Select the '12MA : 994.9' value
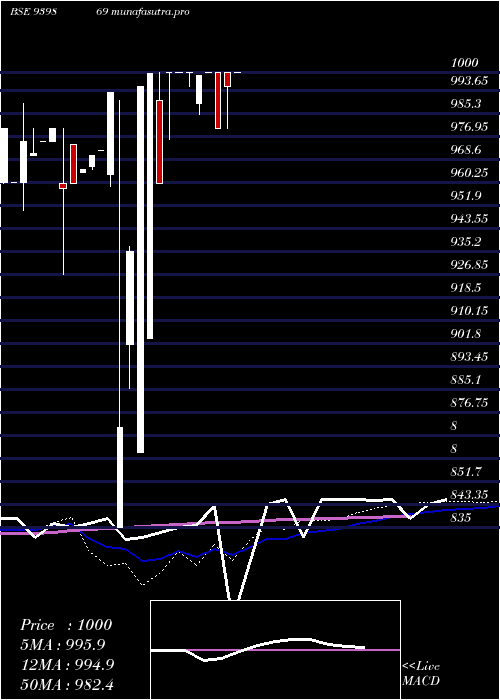This screenshot has width=500, height=700. tap(67, 665)
